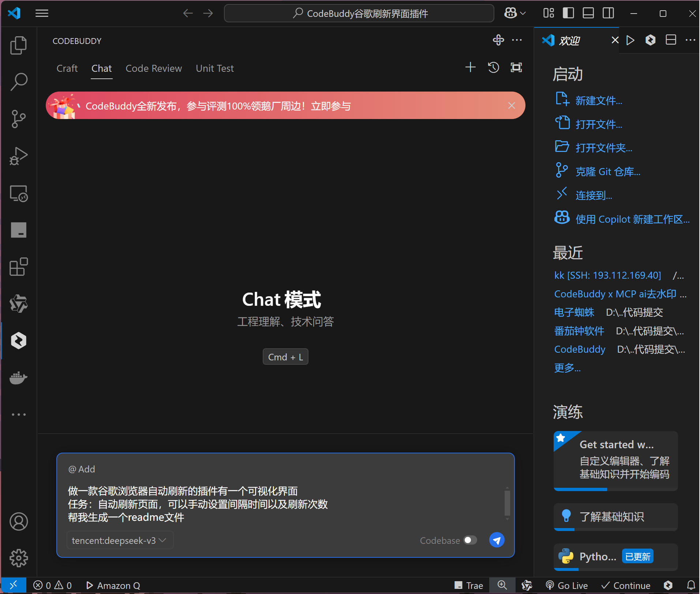Click the 立即参与 promotion link
The width and height of the screenshot is (700, 594).
[x=331, y=105]
